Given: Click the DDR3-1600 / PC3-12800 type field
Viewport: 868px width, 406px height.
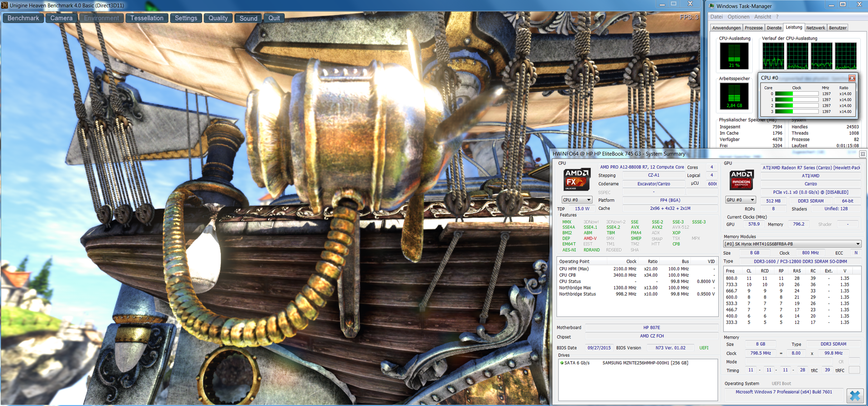Looking at the screenshot, I should point(800,262).
